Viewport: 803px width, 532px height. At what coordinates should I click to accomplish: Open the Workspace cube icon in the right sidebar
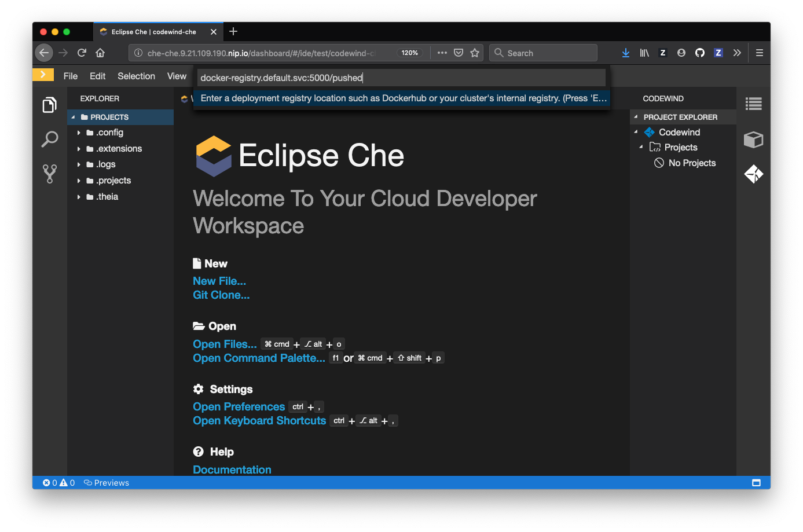click(x=753, y=140)
